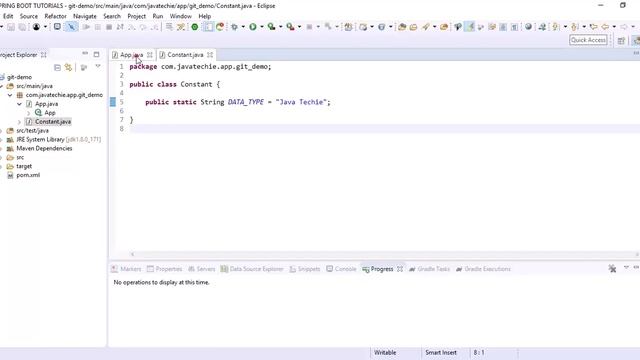
Task: Open the Navigate menu
Action: pos(85,16)
